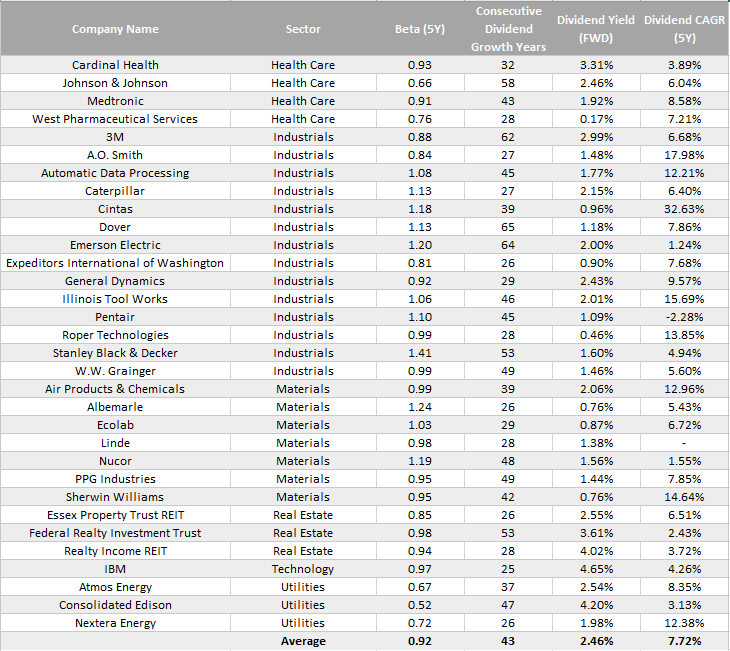Click 3M's 62 growth years cell
The height and width of the screenshot is (651, 730).
(508, 137)
